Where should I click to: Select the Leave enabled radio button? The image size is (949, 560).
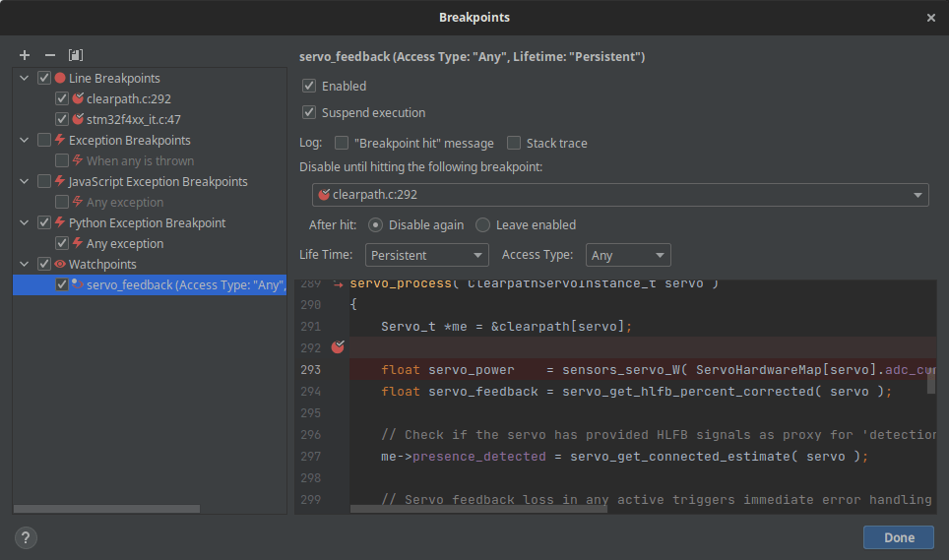482,225
